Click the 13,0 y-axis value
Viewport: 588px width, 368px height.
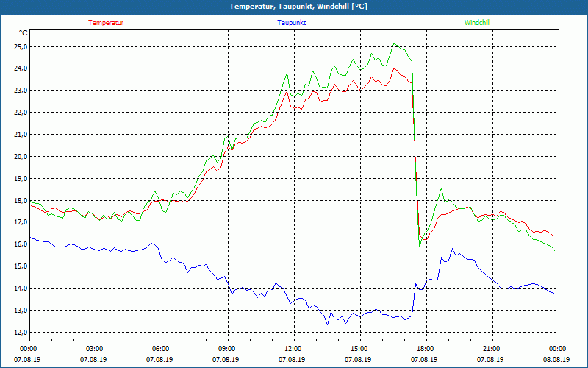tap(21, 310)
